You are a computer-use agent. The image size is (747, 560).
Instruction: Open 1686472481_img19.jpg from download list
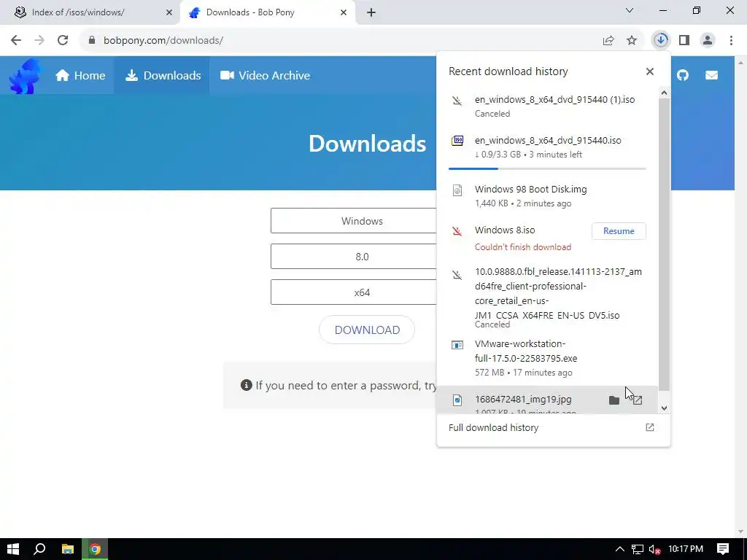(x=523, y=400)
